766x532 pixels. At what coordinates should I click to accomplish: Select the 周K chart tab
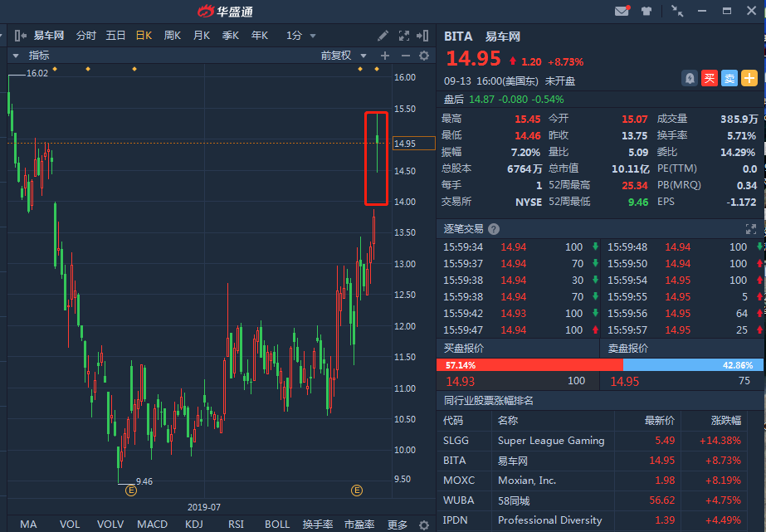pos(173,36)
